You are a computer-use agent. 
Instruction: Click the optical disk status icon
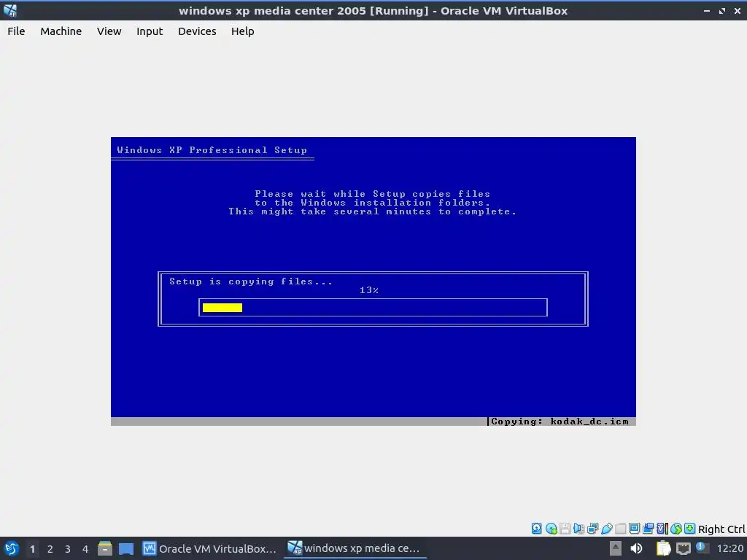coord(551,529)
